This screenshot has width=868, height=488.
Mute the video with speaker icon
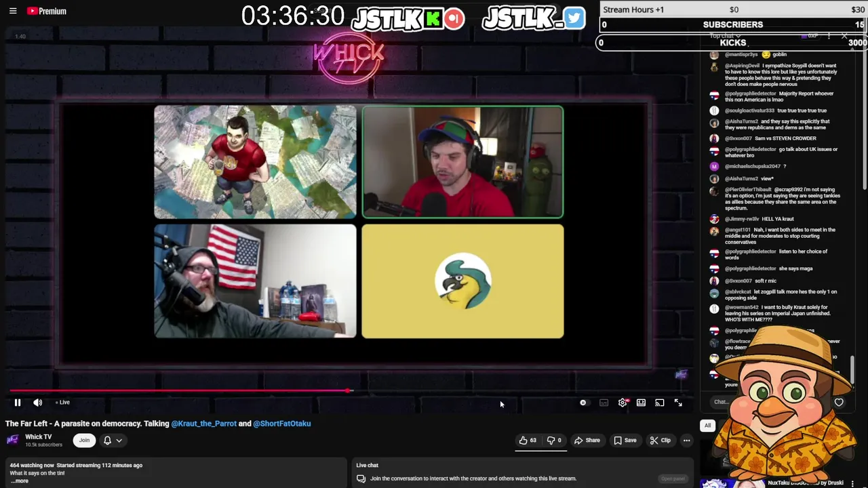38,403
